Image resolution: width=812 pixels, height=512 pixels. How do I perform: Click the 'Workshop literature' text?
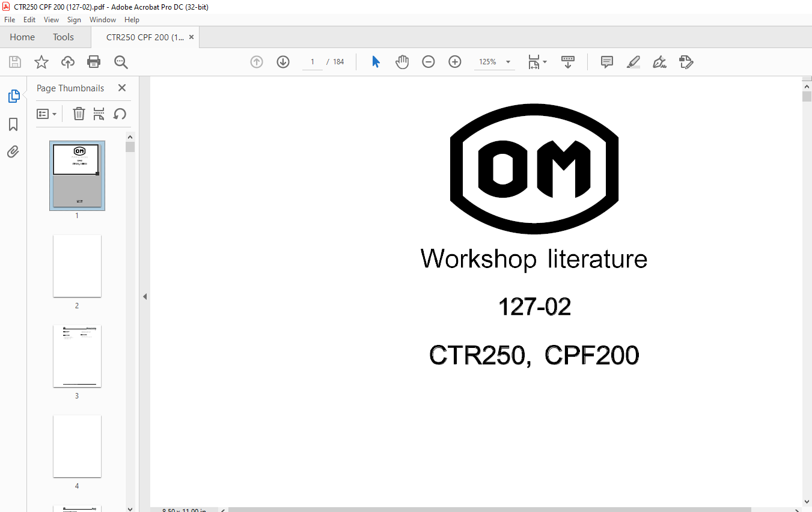534,259
